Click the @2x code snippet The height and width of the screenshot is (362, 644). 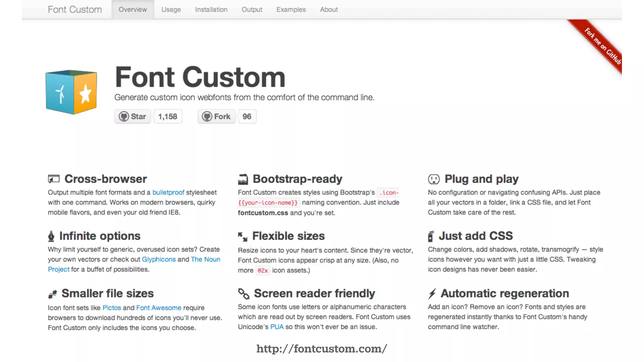click(263, 270)
